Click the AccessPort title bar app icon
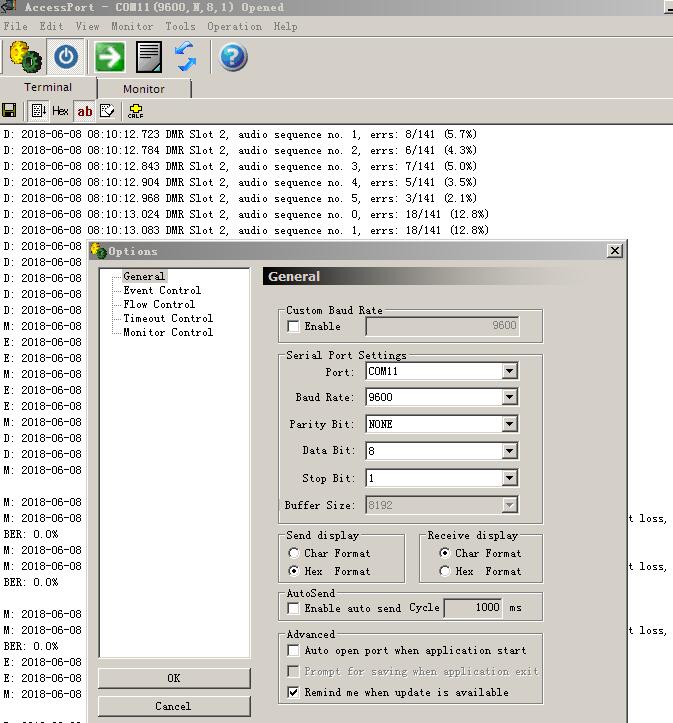The image size is (673, 723). pyautogui.click(x=8, y=6)
